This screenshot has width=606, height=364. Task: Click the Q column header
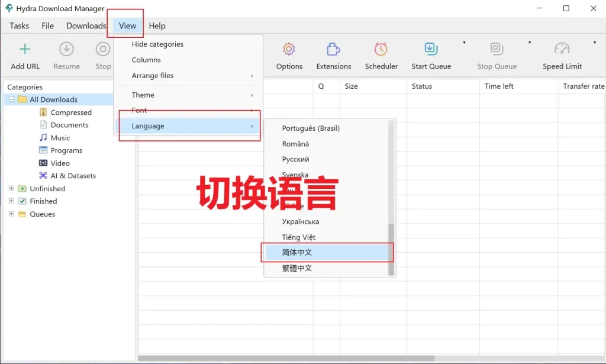pos(326,86)
